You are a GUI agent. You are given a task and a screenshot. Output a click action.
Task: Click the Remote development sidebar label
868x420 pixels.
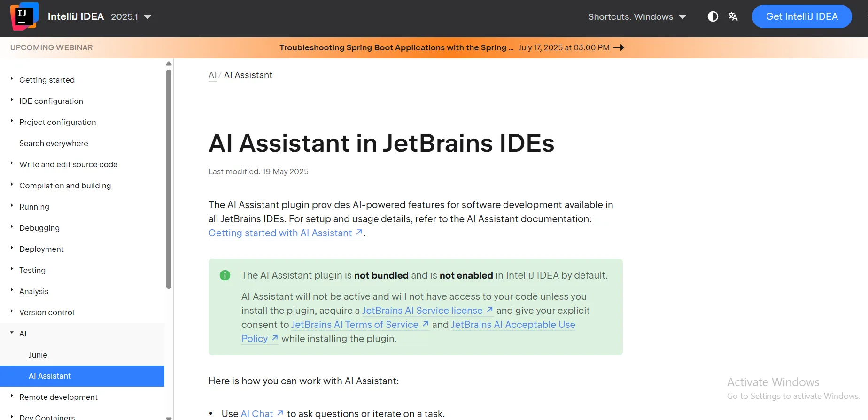click(58, 397)
